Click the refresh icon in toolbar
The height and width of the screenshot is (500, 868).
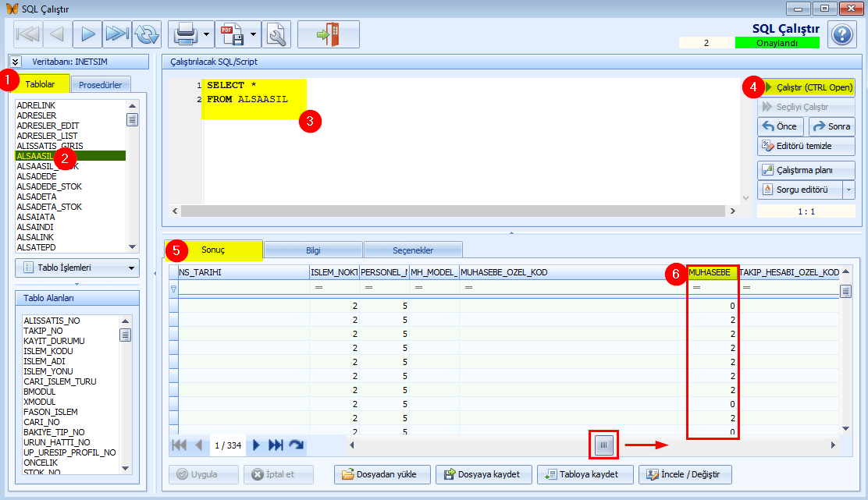coord(146,34)
